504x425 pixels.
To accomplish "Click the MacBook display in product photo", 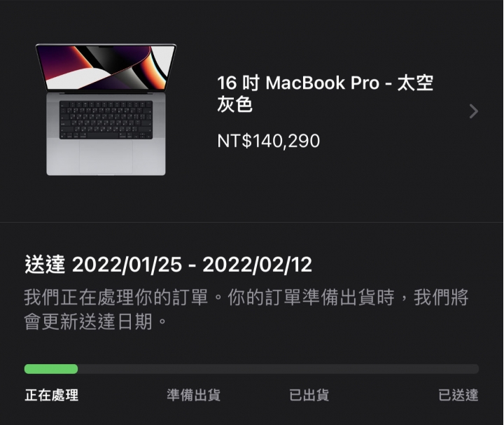I will pyautogui.click(x=106, y=67).
